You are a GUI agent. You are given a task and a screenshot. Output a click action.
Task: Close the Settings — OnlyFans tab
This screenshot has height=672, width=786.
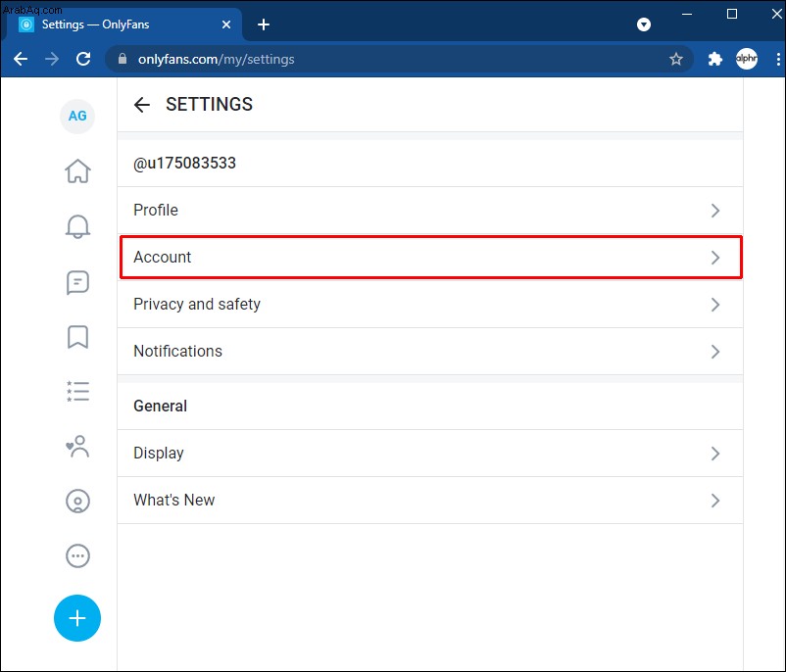226,24
